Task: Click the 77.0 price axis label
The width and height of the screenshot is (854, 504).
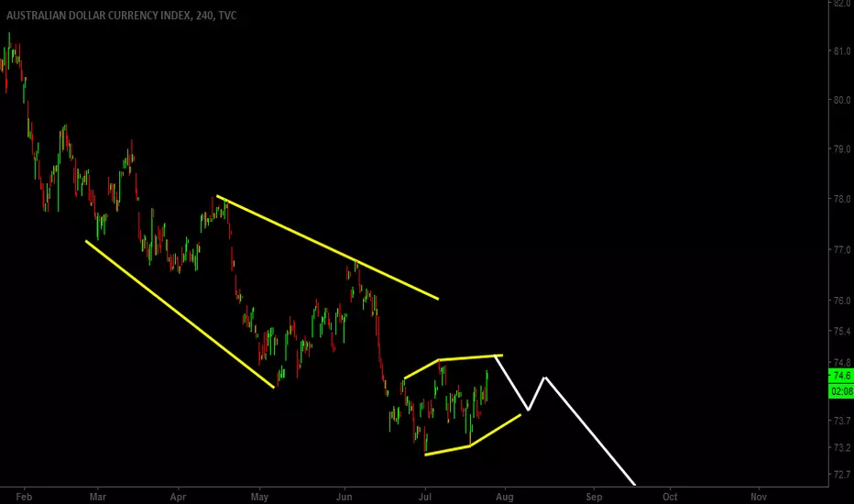Action: (x=841, y=249)
